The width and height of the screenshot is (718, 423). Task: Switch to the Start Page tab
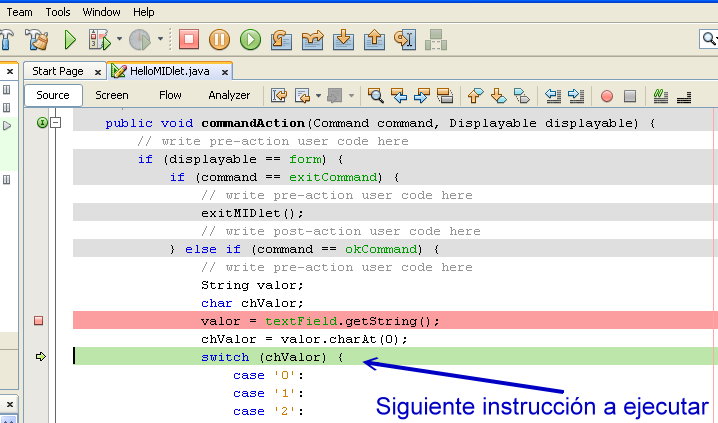(58, 71)
